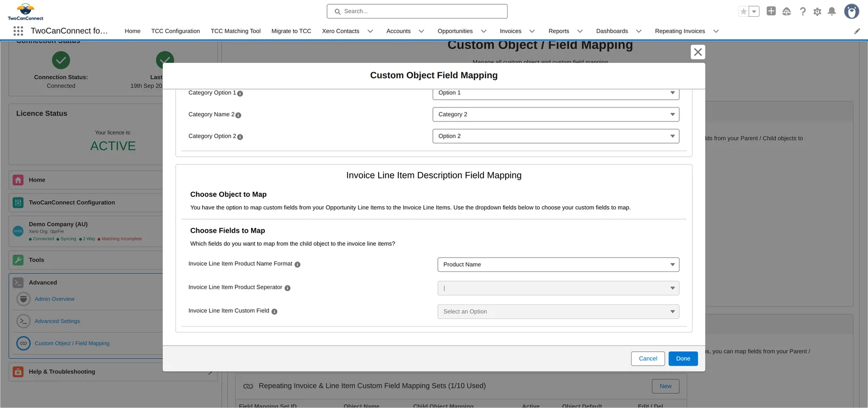The width and height of the screenshot is (868, 408).
Task: Expand the Reports chevron menu
Action: click(x=580, y=31)
